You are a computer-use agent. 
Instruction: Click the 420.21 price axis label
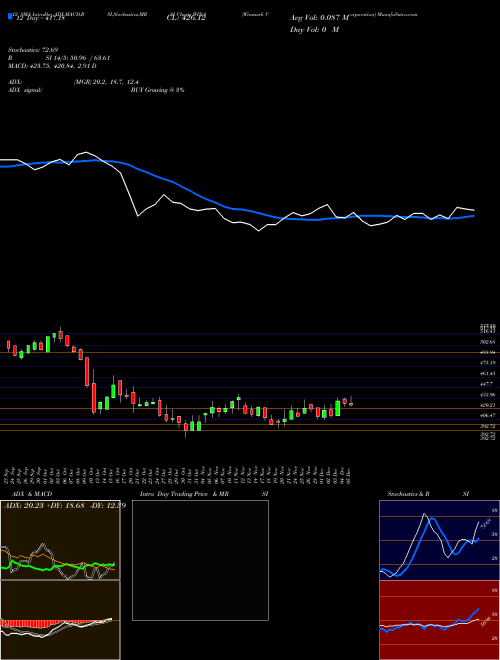coord(487,405)
